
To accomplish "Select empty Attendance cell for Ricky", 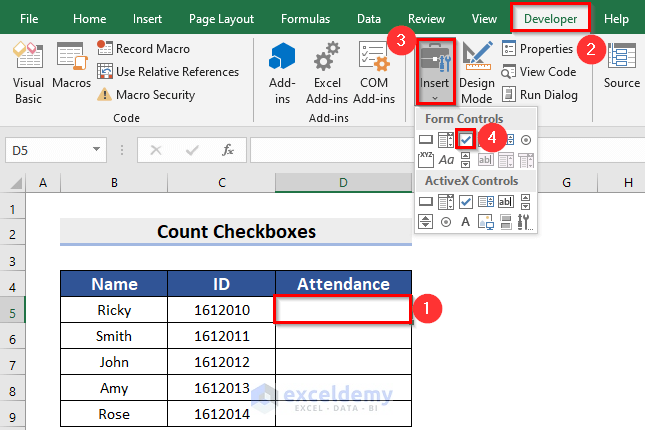I will (x=343, y=309).
